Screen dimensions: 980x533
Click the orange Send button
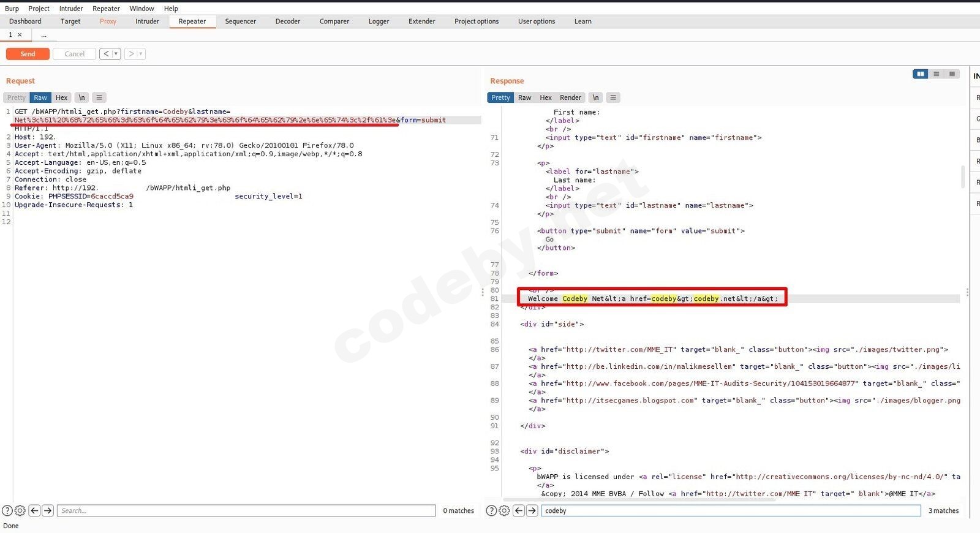[28, 54]
